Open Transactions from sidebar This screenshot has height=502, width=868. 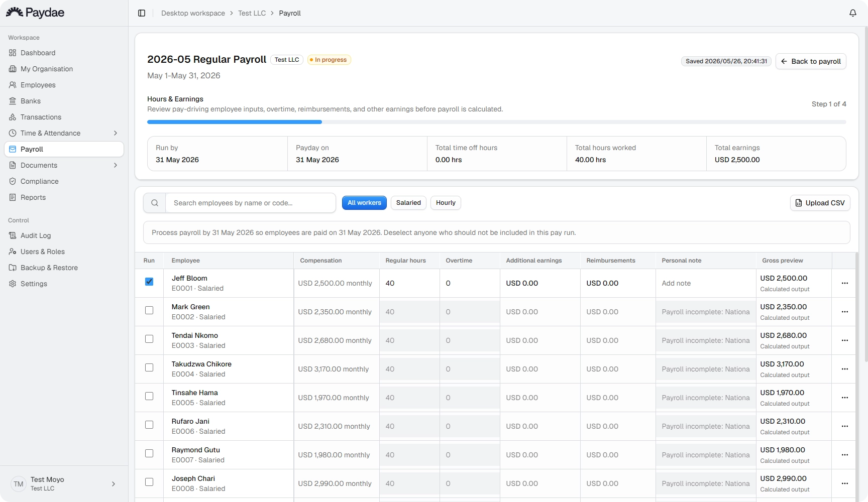(64, 117)
